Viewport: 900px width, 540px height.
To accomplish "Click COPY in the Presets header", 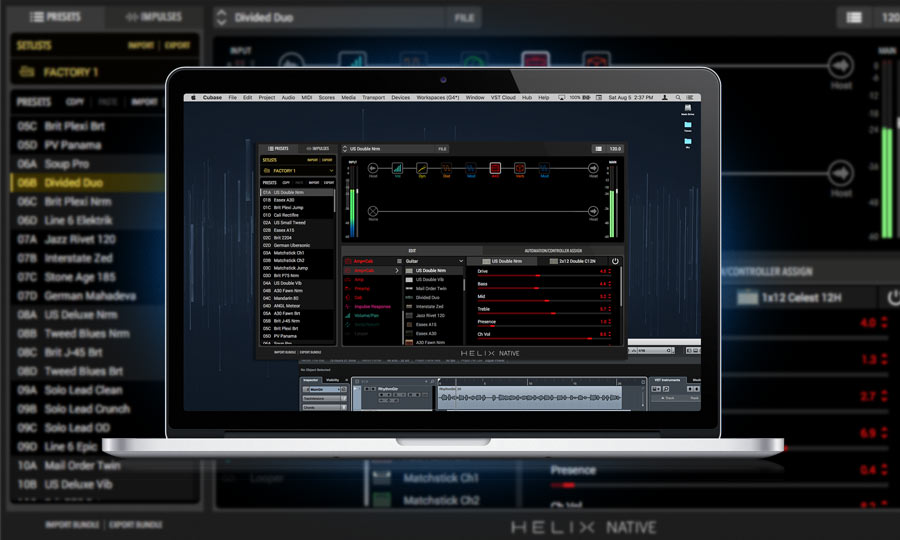I will (x=286, y=182).
